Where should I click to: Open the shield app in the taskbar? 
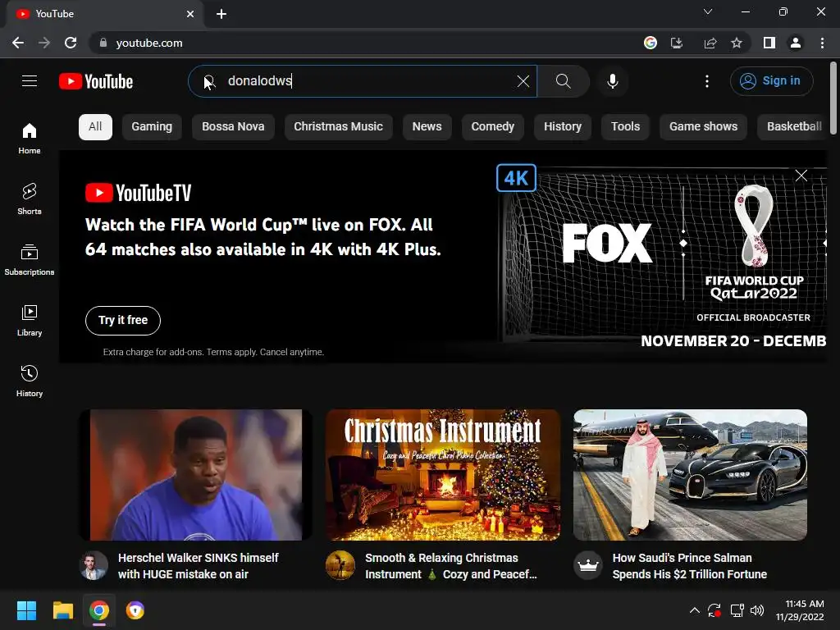click(x=135, y=610)
